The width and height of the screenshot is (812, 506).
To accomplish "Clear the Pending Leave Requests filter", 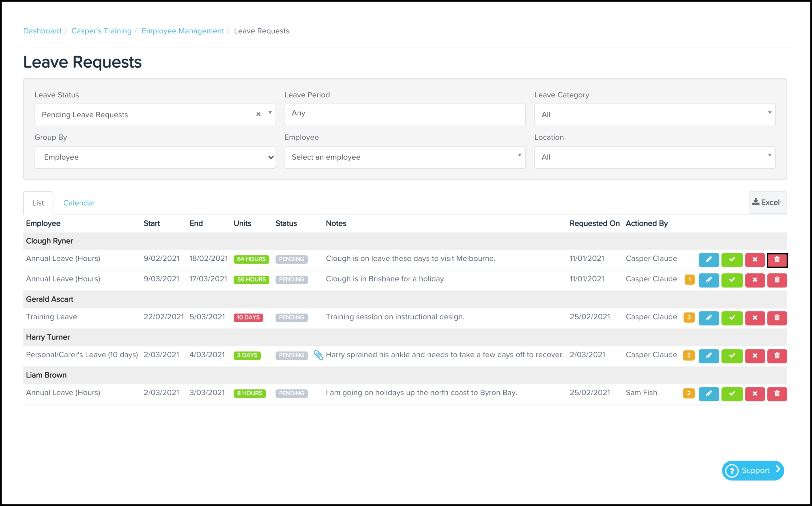I will coord(258,114).
